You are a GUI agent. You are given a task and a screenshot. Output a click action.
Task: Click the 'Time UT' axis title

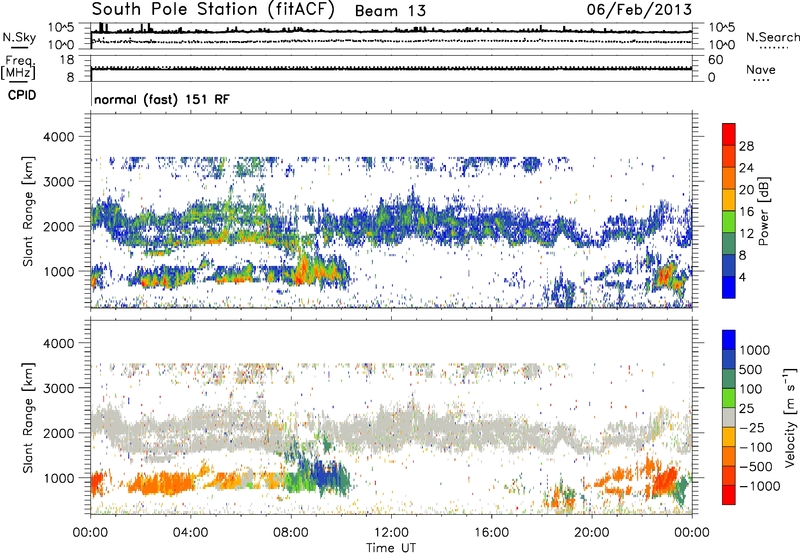(x=391, y=548)
